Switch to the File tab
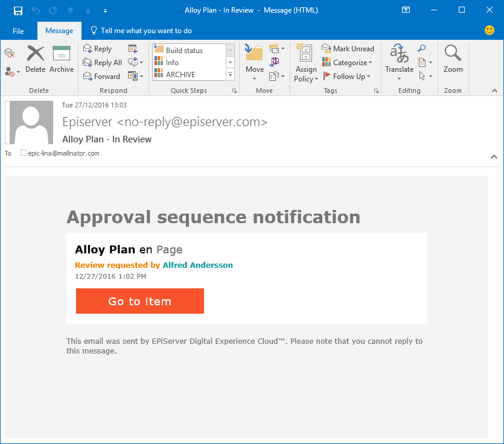The height and width of the screenshot is (444, 504). 18,30
